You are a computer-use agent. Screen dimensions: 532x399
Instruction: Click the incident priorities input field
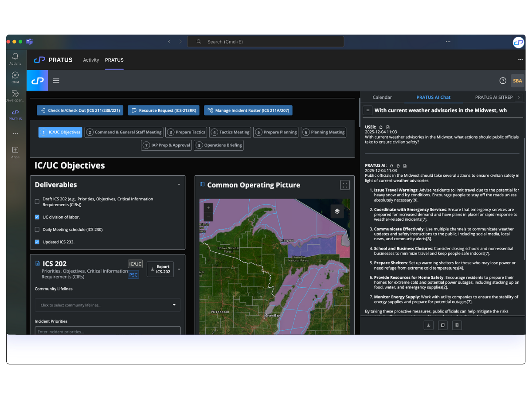coord(107,331)
